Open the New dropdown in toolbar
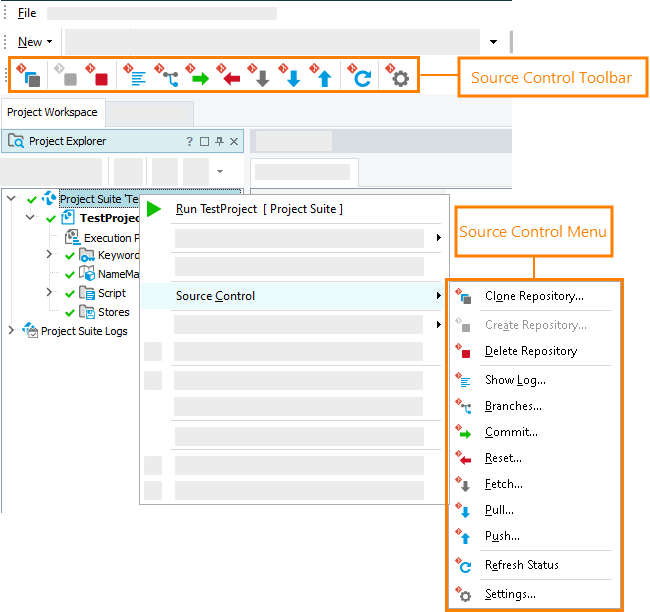 pos(36,42)
